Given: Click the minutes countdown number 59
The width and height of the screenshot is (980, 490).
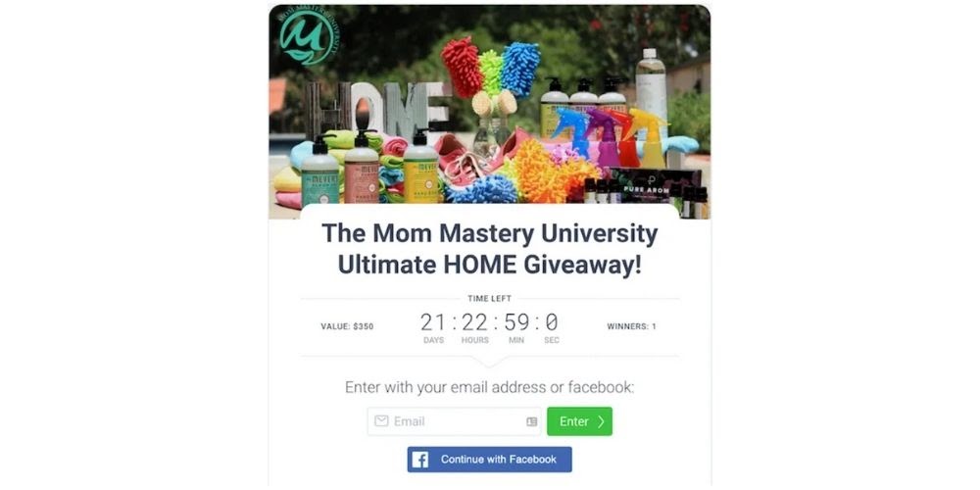Looking at the screenshot, I should pos(516,322).
